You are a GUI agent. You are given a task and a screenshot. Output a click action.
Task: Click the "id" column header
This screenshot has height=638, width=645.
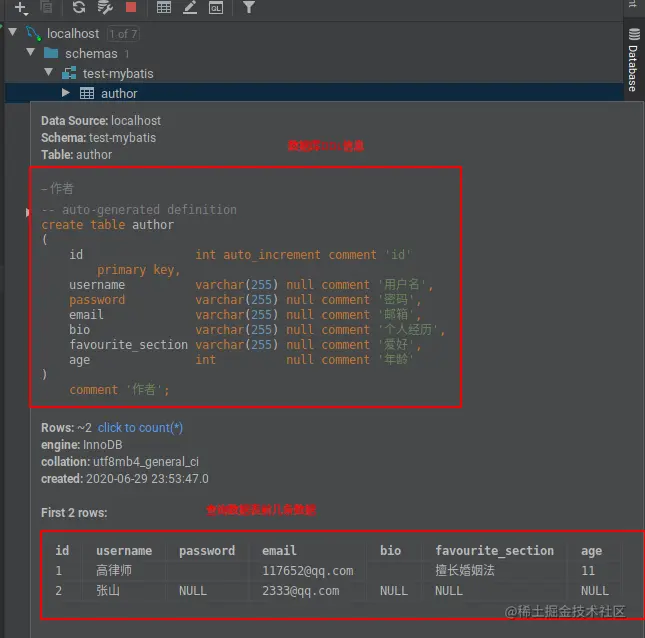62,550
